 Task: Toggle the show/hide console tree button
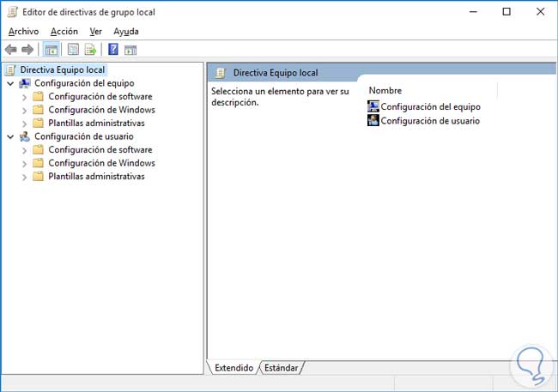pyautogui.click(x=52, y=50)
